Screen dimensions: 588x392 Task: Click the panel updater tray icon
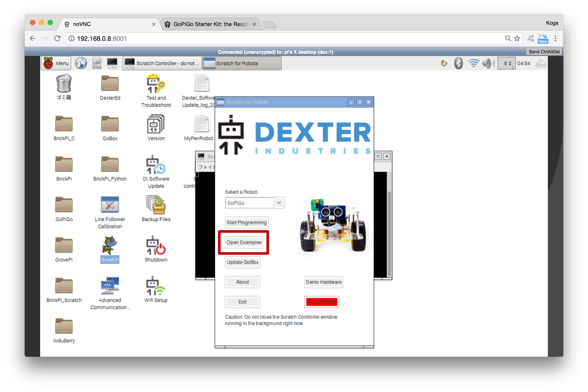tap(444, 63)
